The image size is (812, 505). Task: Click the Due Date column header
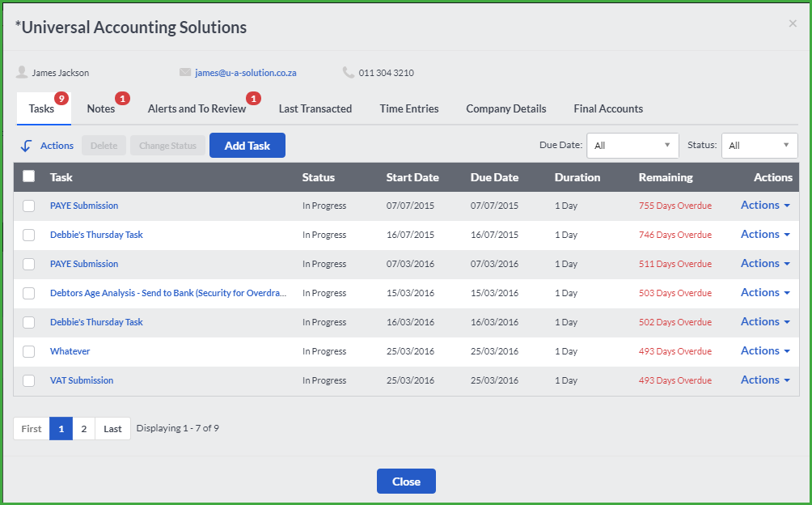(494, 177)
